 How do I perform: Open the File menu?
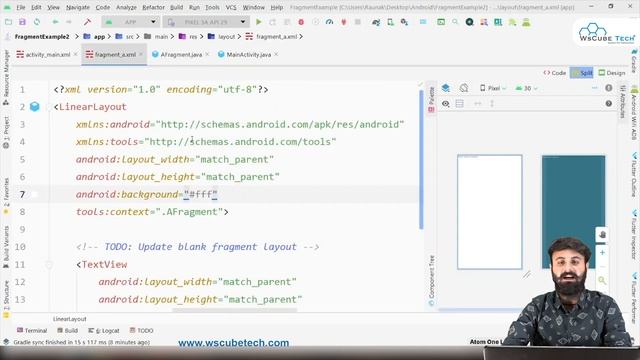[20, 7]
